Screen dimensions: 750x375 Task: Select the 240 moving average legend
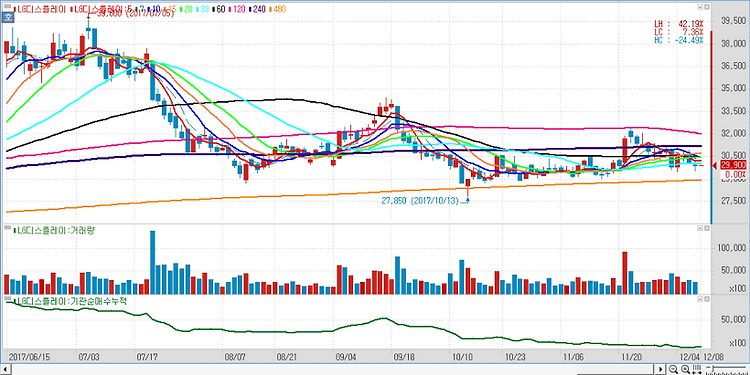pyautogui.click(x=258, y=9)
